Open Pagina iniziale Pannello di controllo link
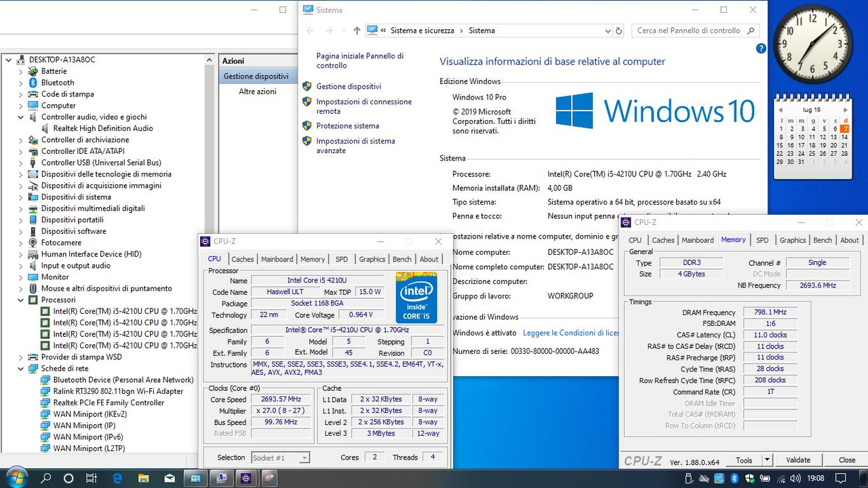This screenshot has width=868, height=488. (x=360, y=61)
